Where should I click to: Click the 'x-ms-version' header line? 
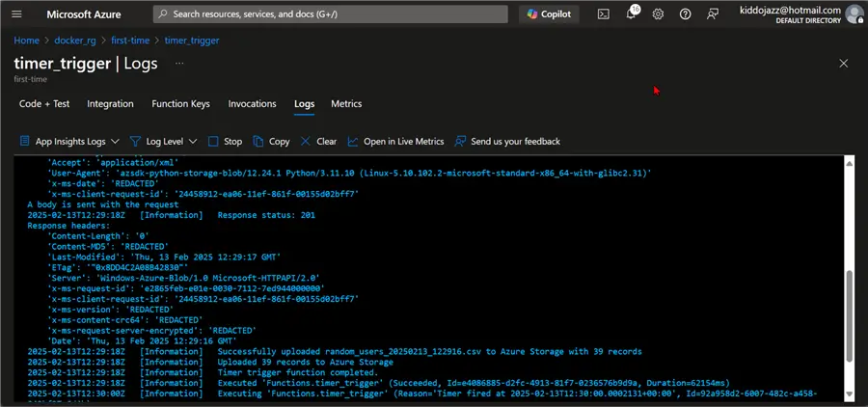coord(110,310)
